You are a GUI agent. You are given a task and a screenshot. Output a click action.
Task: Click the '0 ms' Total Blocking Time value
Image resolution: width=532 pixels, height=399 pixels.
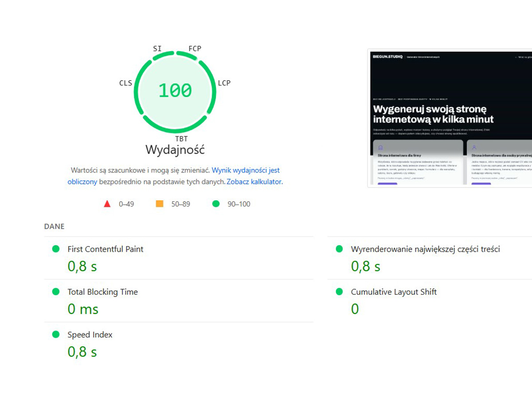pyautogui.click(x=83, y=309)
